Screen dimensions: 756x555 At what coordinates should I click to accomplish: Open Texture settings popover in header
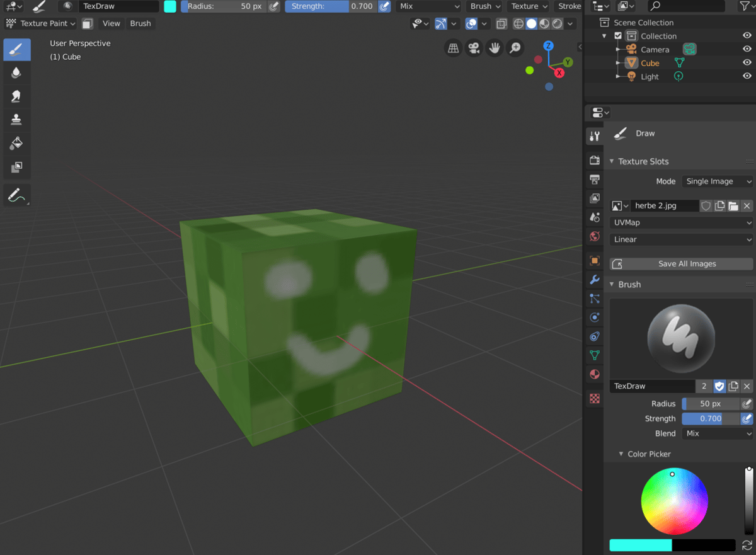(529, 6)
